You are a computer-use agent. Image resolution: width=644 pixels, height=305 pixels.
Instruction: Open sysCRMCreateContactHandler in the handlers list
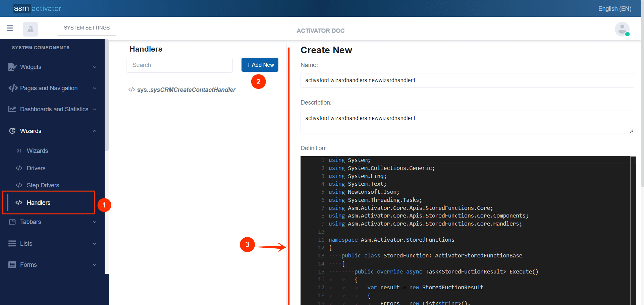pyautogui.click(x=186, y=90)
